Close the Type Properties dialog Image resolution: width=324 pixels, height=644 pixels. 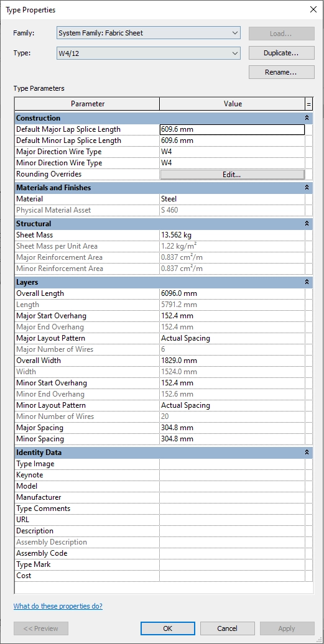[313, 9]
